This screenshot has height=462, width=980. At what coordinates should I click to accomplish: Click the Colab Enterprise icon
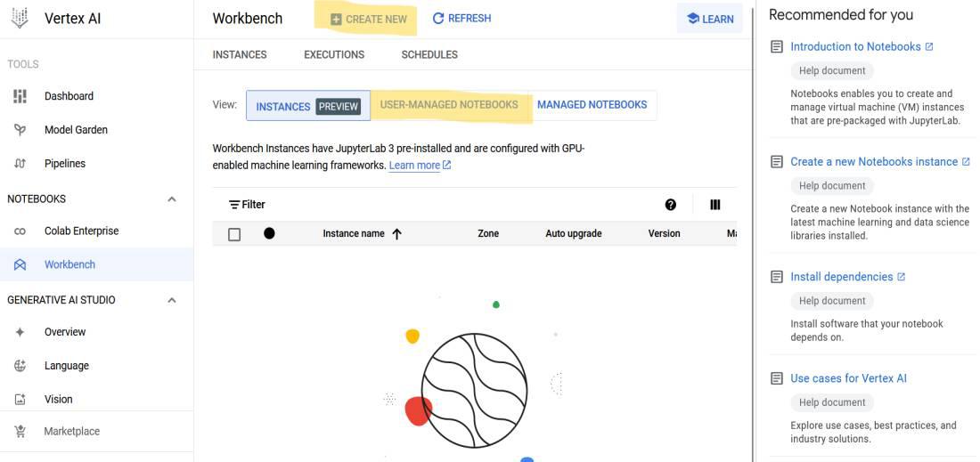(x=20, y=231)
